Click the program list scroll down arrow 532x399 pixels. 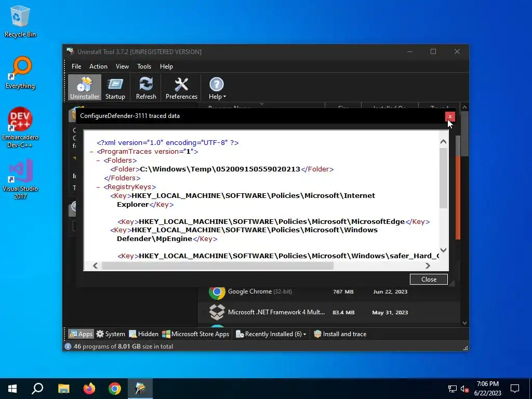(464, 323)
